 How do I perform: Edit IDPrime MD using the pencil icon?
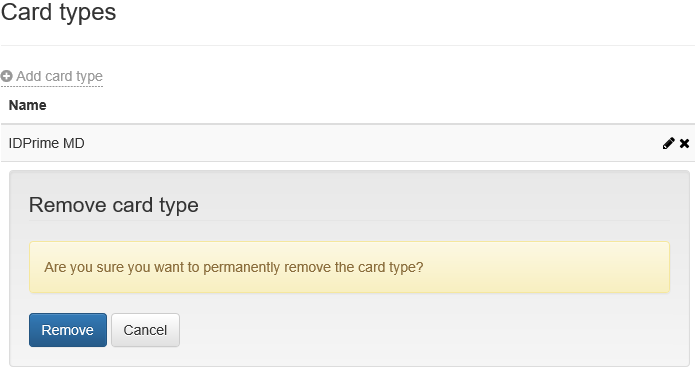point(668,143)
